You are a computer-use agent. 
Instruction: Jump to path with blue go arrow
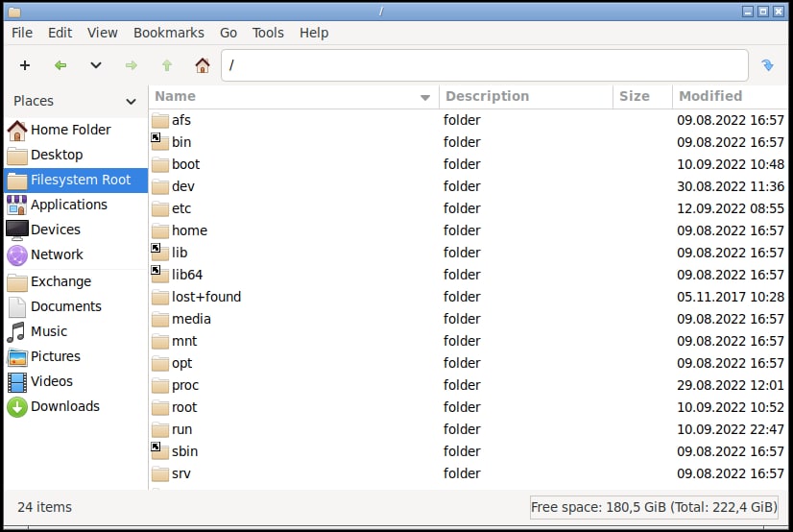coord(767,65)
